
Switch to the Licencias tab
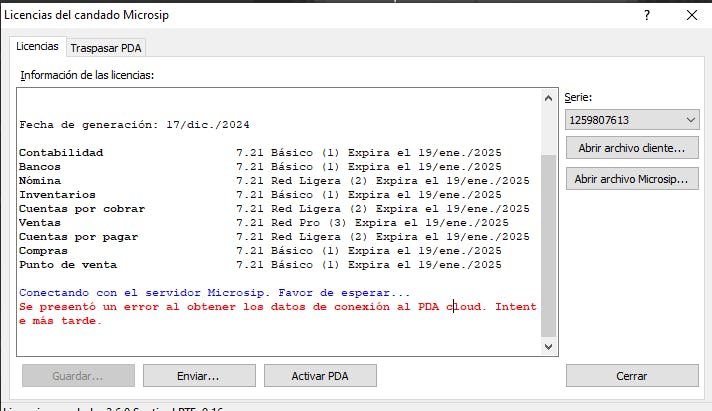click(x=38, y=46)
